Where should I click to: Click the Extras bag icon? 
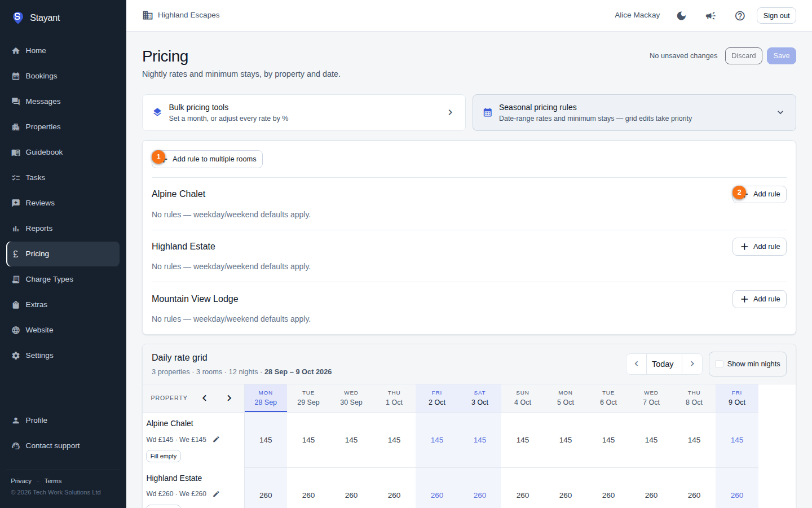pos(16,305)
